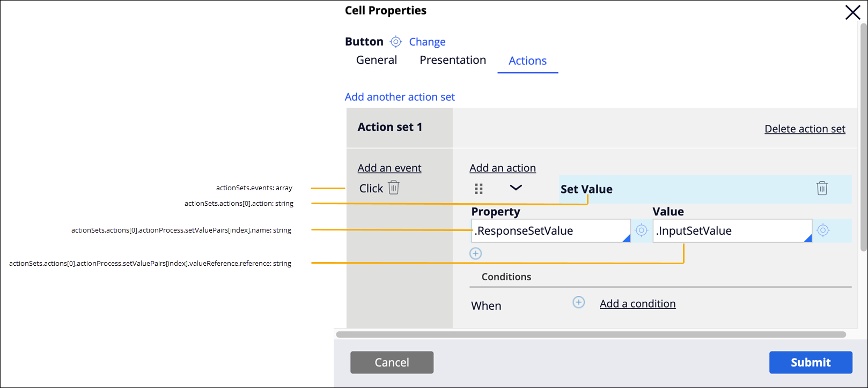Click the Change control type link

point(427,42)
